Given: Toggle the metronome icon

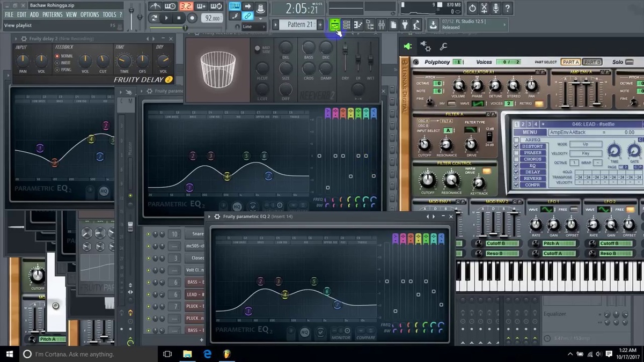Looking at the screenshot, I should point(155,6).
